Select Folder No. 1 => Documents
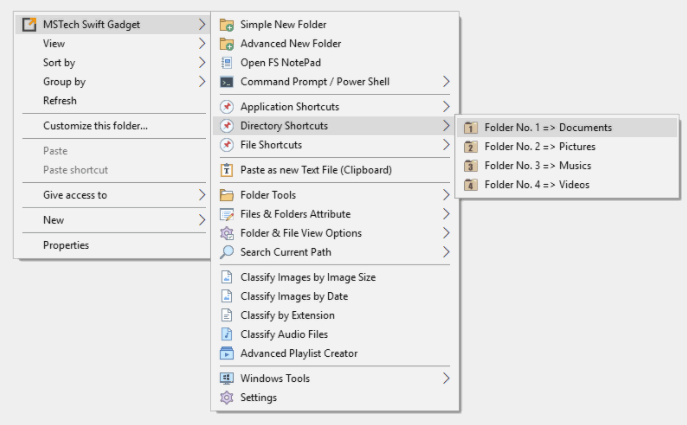 tap(548, 128)
